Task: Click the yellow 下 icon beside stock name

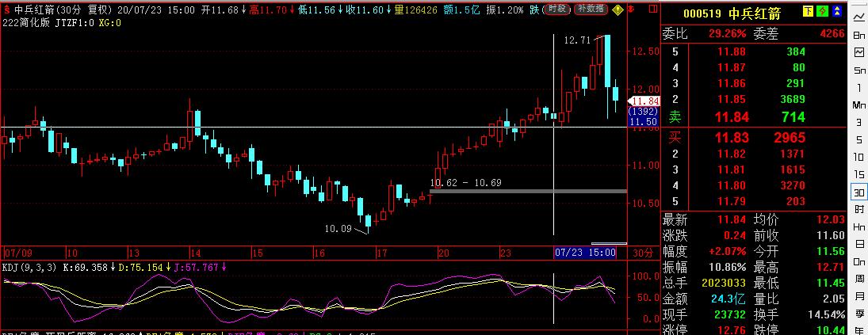Action: 809,12
